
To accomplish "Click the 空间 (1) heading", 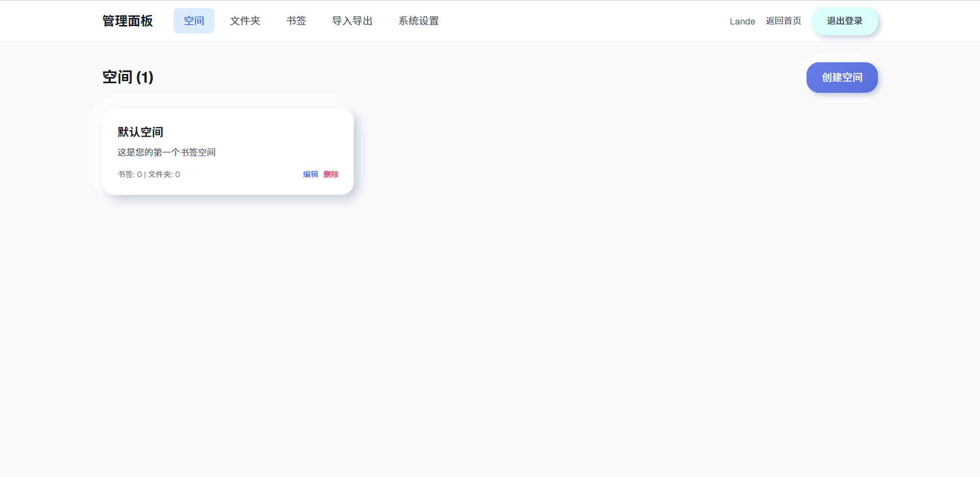I will pyautogui.click(x=128, y=78).
